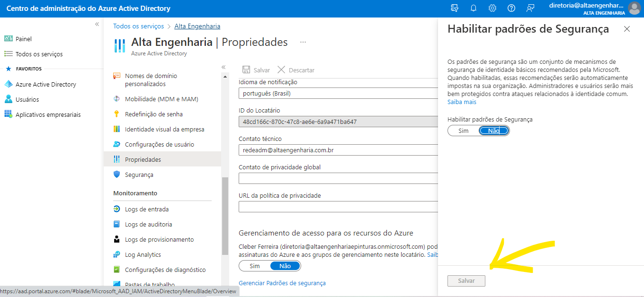Click the Painel dashboard icon
The width and height of the screenshot is (644, 297).
click(8, 39)
